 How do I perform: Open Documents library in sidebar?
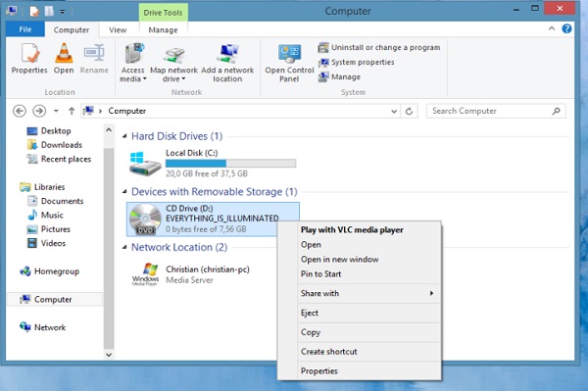pos(56,201)
